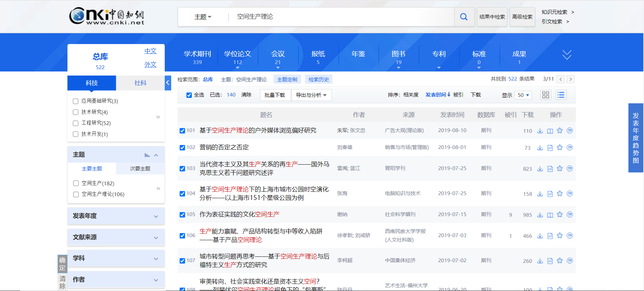Image resolution: width=644 pixels, height=291 pixels.
Task: Open article title 作为表征实践的文化空间生产
Action: point(239,214)
